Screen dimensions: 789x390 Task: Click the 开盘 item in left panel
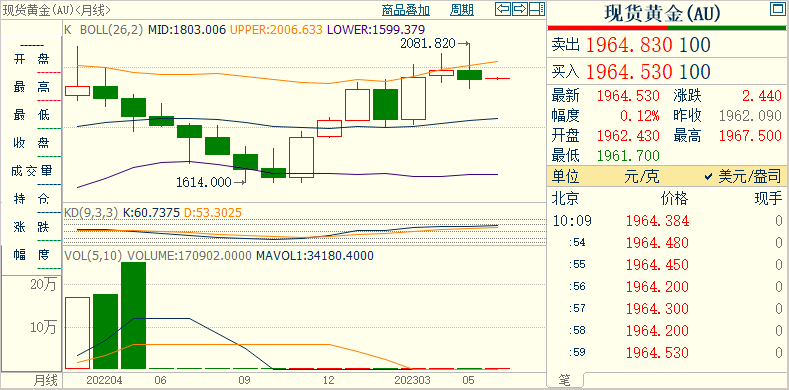pyautogui.click(x=31, y=59)
